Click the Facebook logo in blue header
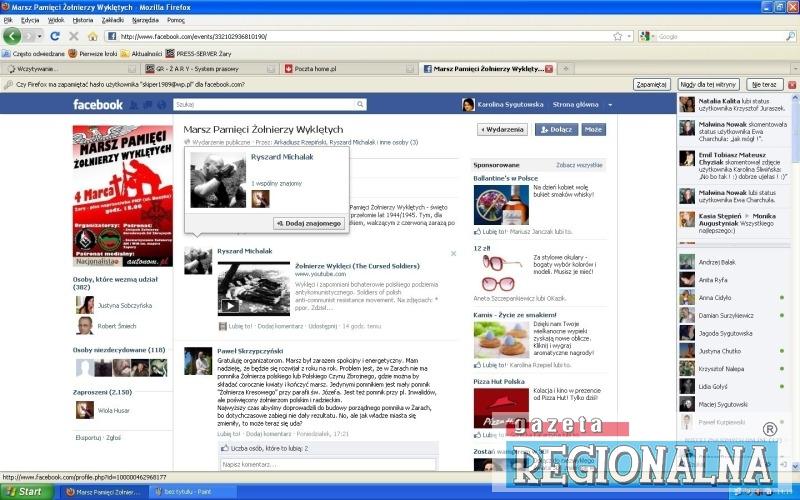Viewport: 800px width, 500px height. (97, 104)
